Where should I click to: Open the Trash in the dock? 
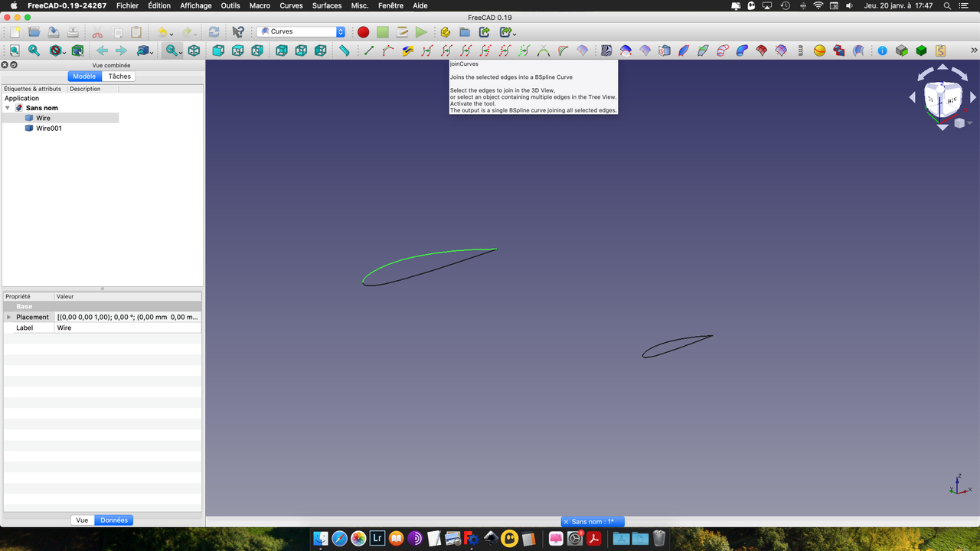pyautogui.click(x=659, y=539)
